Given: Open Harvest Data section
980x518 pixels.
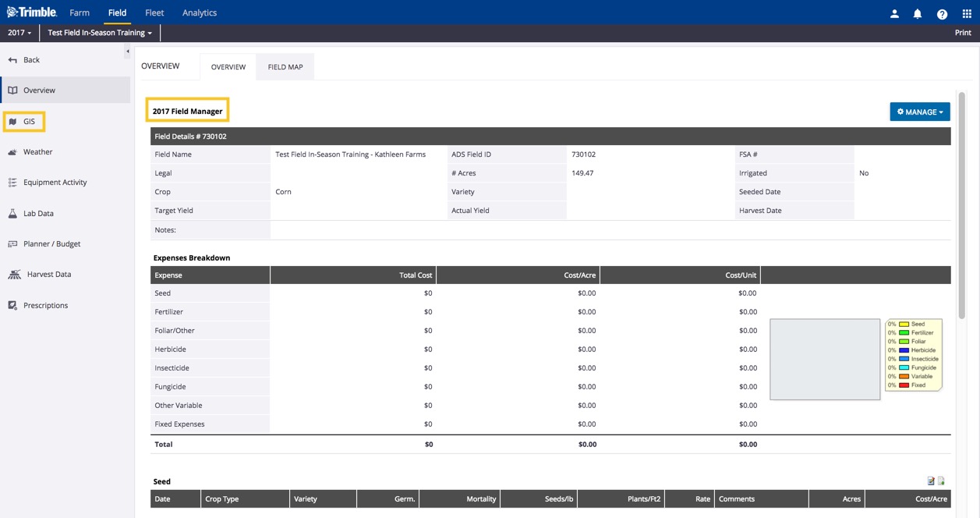Looking at the screenshot, I should coord(48,275).
